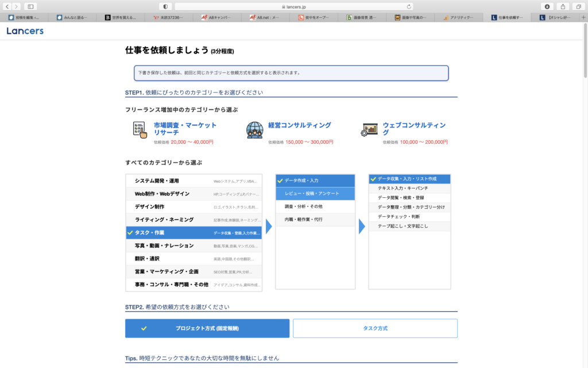Click the 経営コンサルティング people icon
The image size is (588, 368).
point(254,130)
